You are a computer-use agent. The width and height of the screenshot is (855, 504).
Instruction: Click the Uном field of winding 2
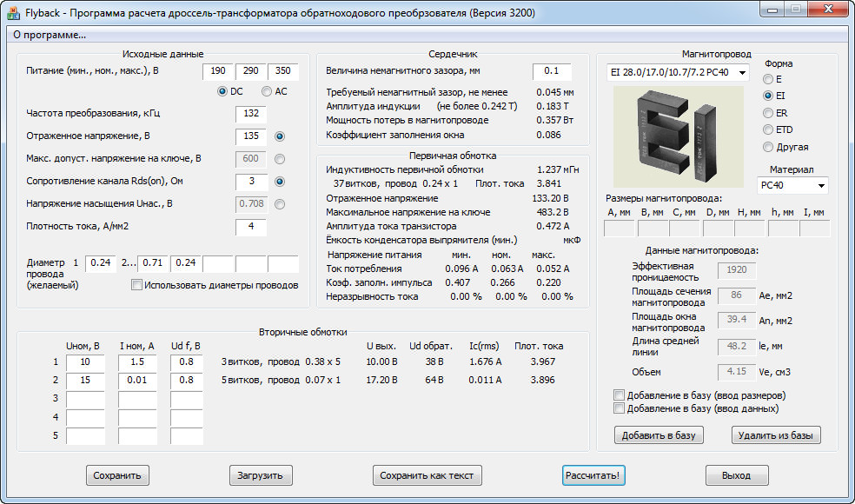(85, 381)
